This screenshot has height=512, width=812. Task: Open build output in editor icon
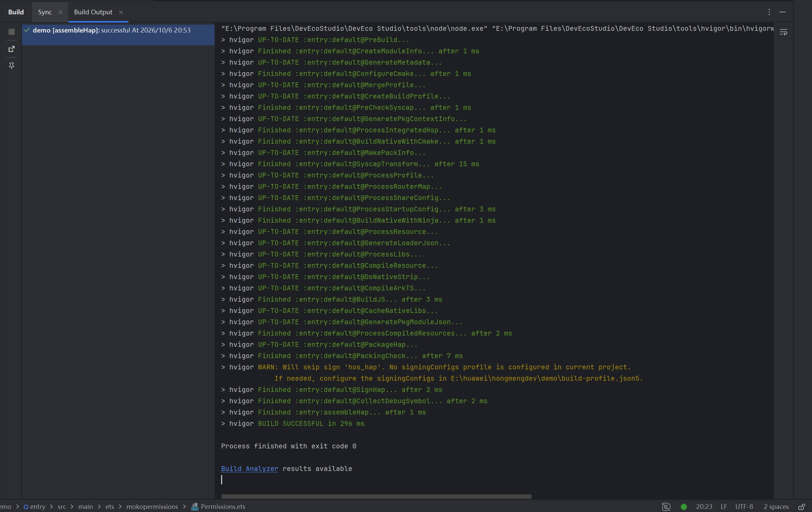12,49
